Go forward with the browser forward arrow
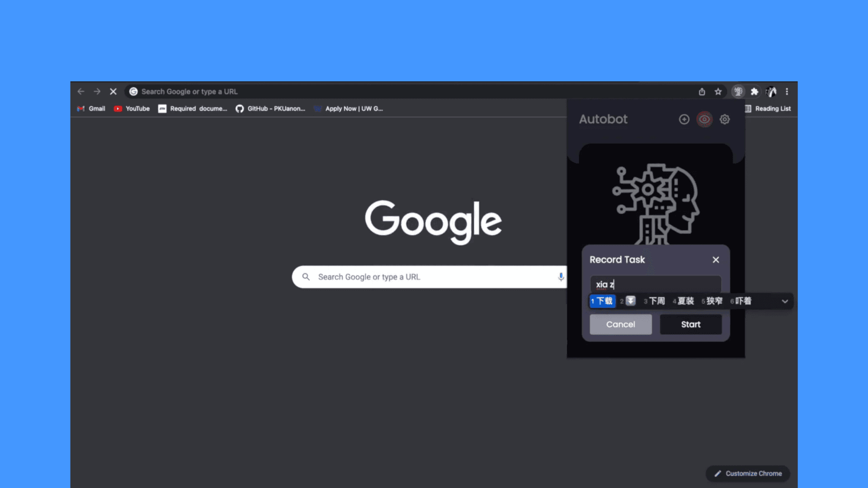The height and width of the screenshot is (488, 868). (97, 91)
